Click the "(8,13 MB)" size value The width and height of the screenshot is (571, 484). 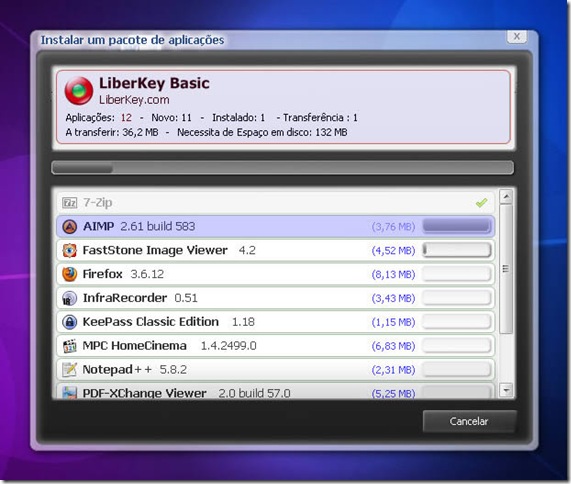(x=393, y=275)
